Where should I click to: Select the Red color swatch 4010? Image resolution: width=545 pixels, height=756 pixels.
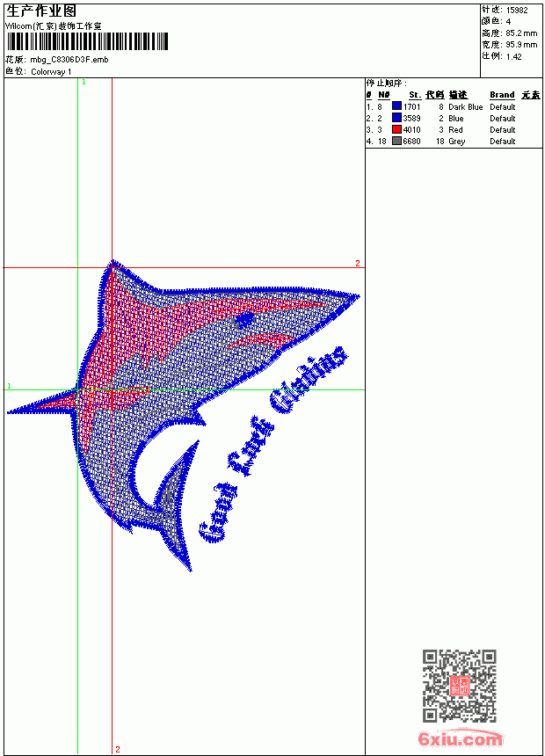point(396,129)
